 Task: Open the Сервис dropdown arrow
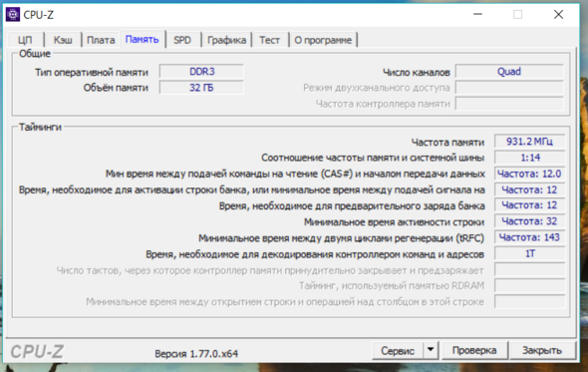pos(431,350)
